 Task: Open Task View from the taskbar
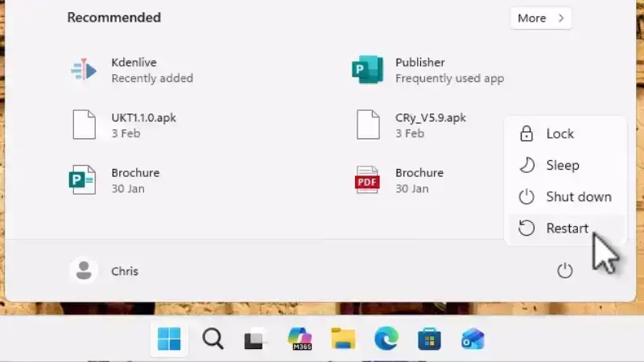(x=255, y=339)
